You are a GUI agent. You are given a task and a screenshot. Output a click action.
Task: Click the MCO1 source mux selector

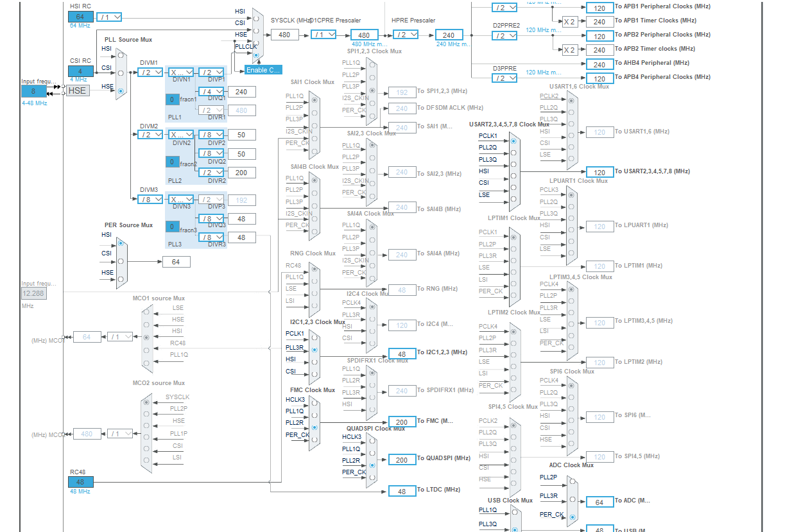pyautogui.click(x=146, y=337)
